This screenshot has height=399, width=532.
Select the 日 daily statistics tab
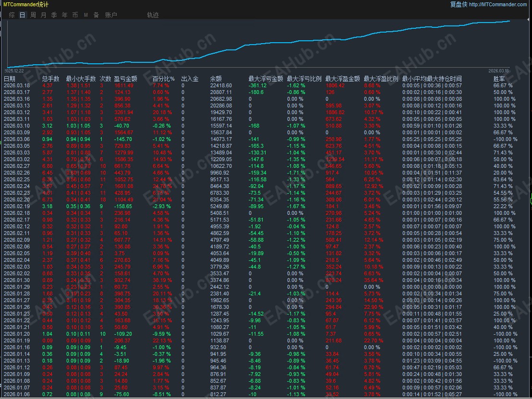(x=23, y=15)
